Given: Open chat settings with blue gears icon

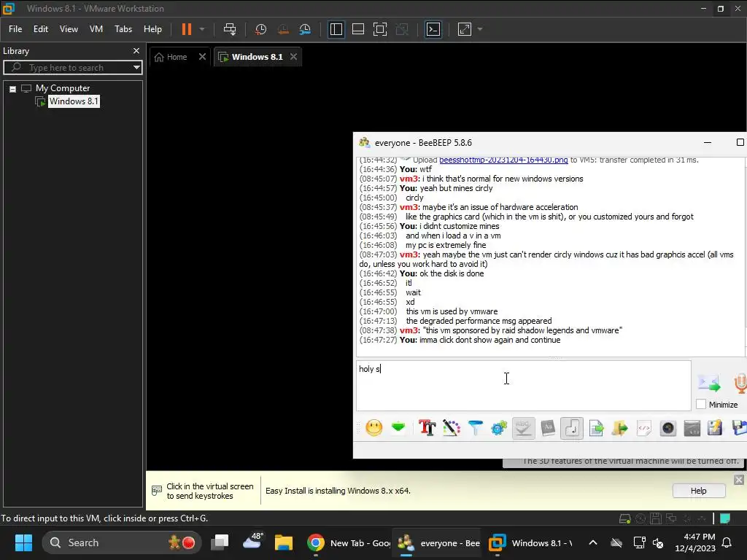Looking at the screenshot, I should [x=499, y=427].
